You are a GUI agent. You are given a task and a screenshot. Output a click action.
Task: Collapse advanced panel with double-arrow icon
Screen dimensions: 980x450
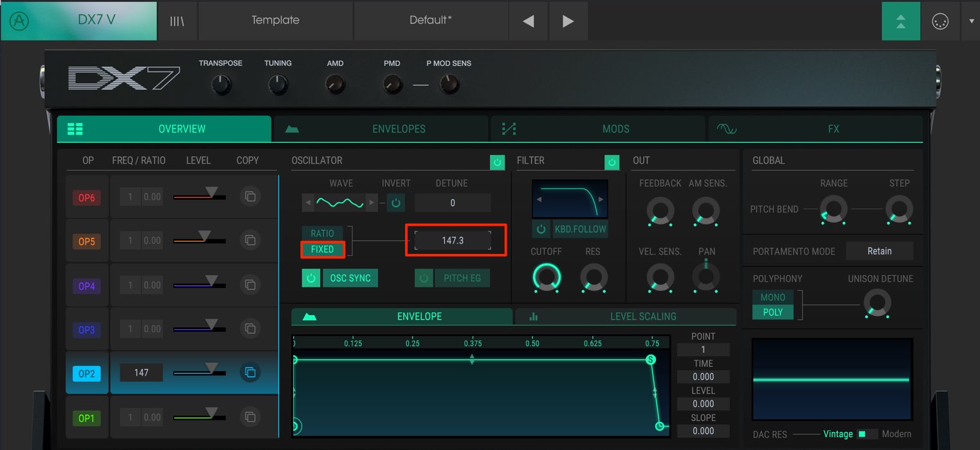pos(900,21)
